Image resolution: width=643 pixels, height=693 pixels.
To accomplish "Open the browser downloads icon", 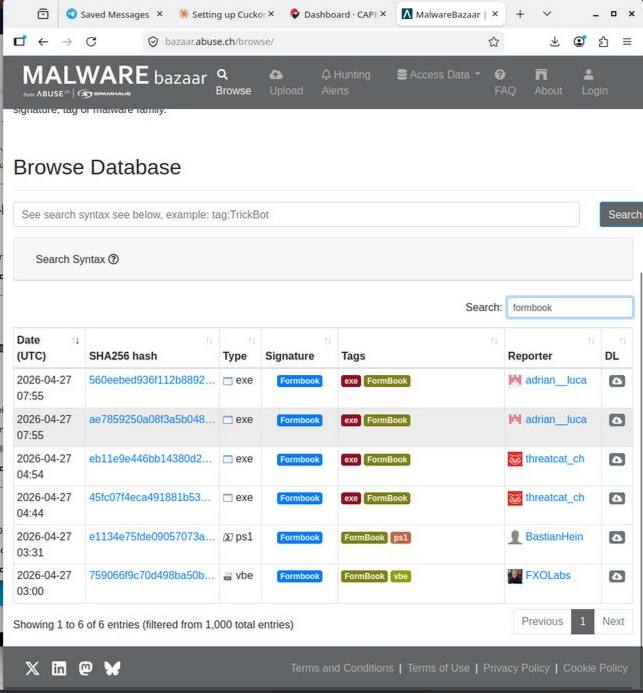I will 555,42.
